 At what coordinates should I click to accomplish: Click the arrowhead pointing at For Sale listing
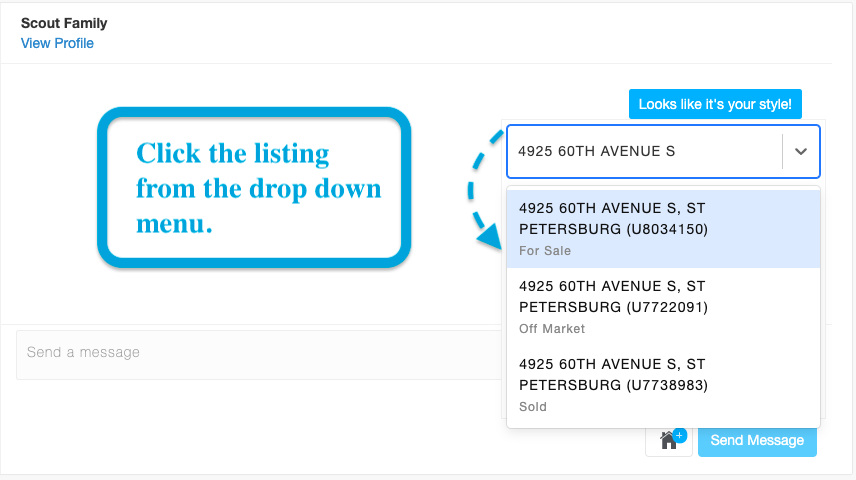click(490, 236)
